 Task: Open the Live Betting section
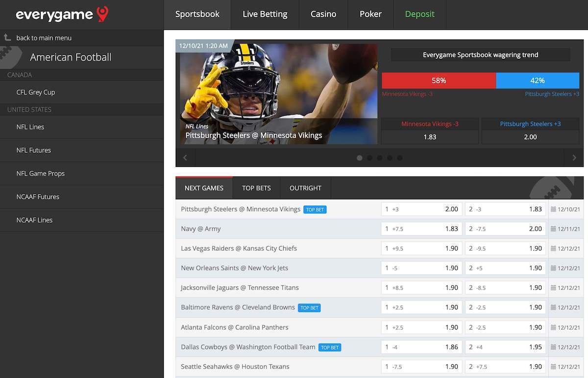(x=265, y=14)
